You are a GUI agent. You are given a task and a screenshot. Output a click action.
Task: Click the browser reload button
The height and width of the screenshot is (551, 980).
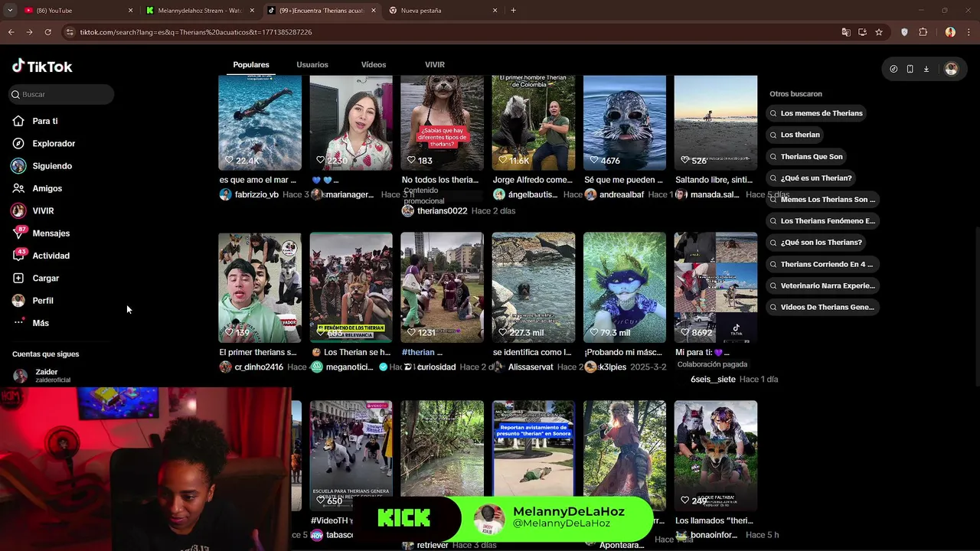click(x=47, y=32)
